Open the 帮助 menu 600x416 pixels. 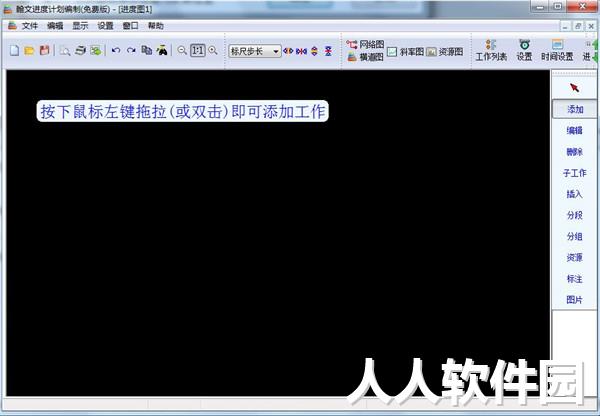coord(155,26)
